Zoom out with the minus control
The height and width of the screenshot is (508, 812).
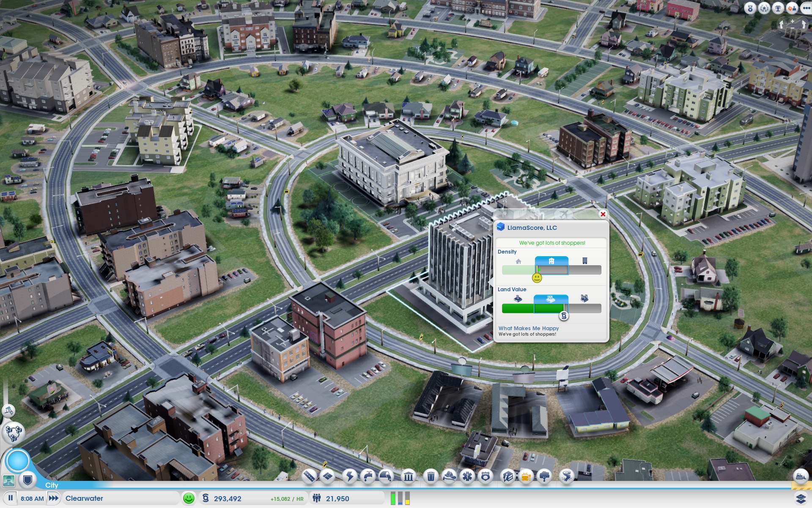tap(793, 28)
